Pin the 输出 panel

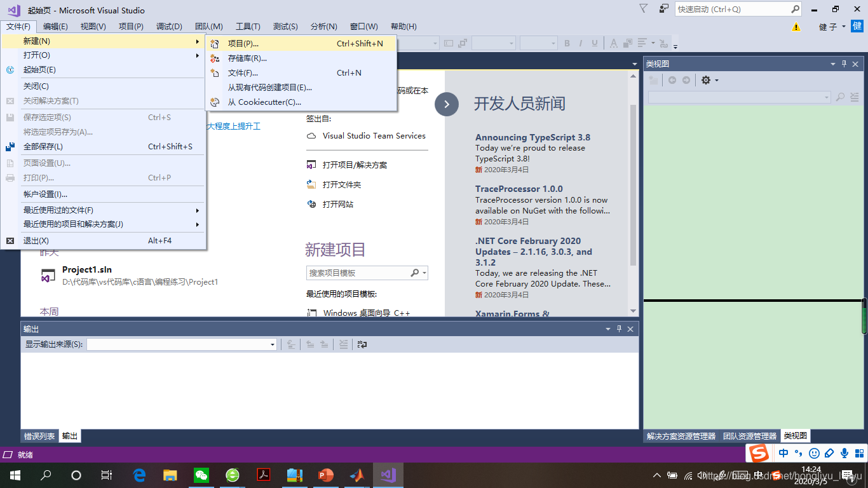(x=620, y=329)
